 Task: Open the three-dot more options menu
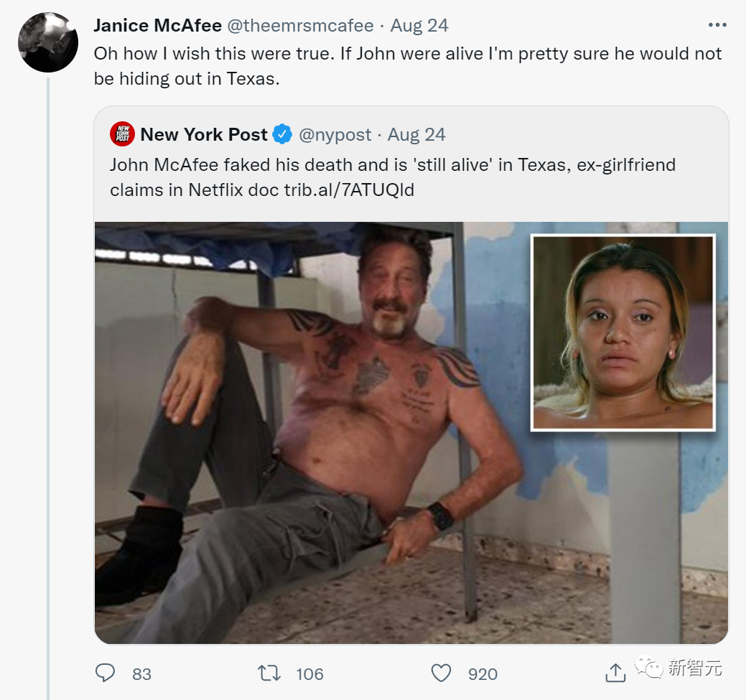[717, 25]
